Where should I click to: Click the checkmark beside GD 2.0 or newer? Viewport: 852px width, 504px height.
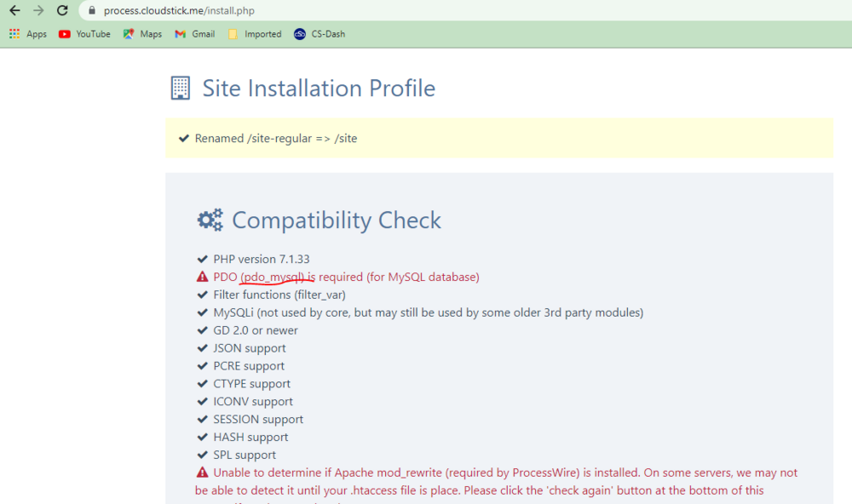click(x=202, y=330)
